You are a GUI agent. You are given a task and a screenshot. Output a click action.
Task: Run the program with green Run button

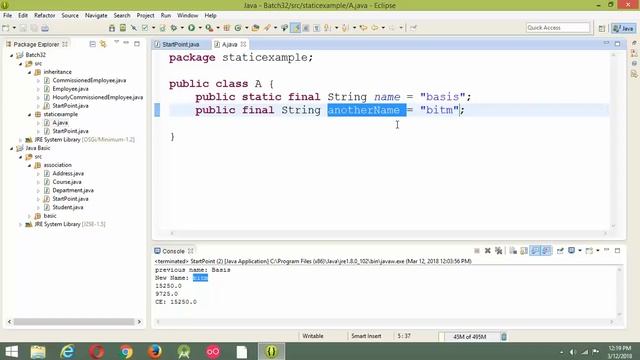click(191, 28)
